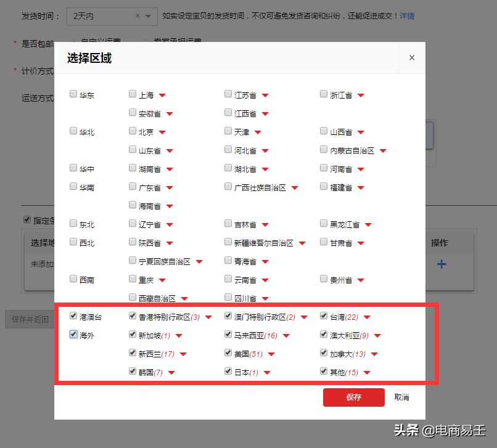Screen dimensions: 497x448
Task: Expand the 马来西亚 red arrow
Action: point(286,336)
